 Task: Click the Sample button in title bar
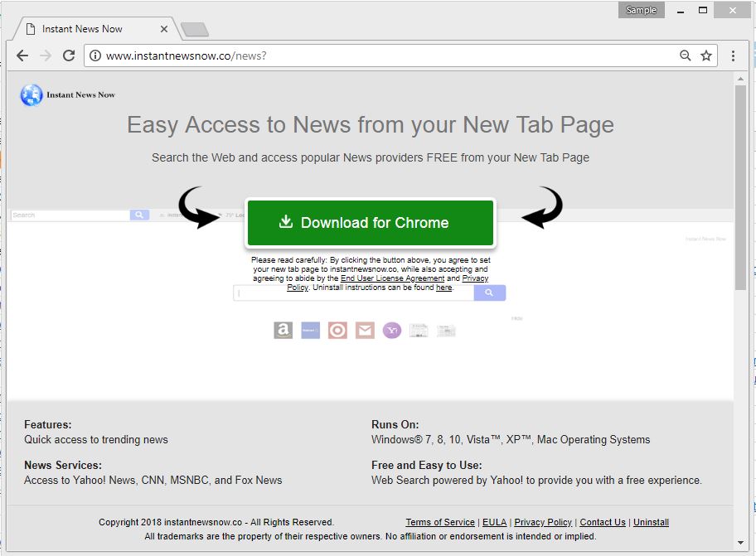(x=642, y=10)
